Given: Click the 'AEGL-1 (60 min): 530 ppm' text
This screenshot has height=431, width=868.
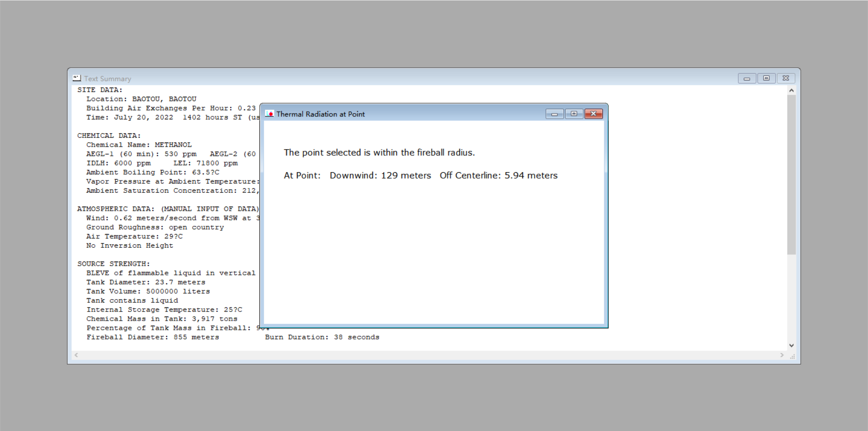Looking at the screenshot, I should (x=141, y=154).
